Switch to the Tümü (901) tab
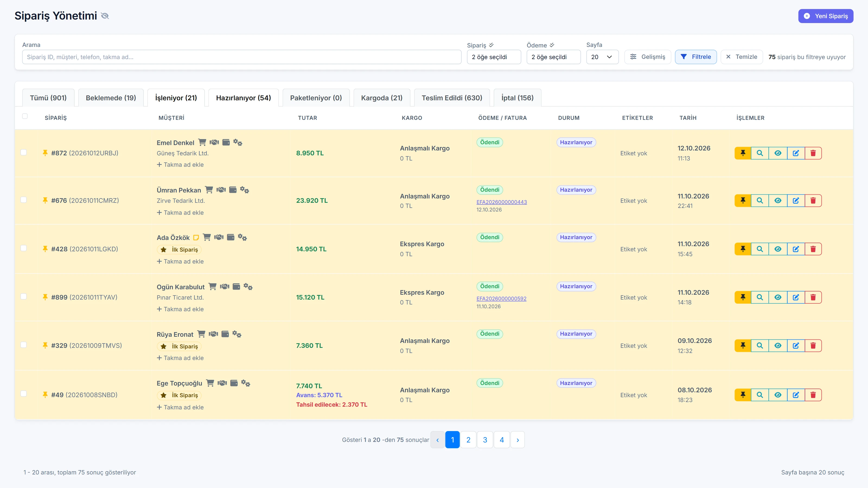 (48, 98)
